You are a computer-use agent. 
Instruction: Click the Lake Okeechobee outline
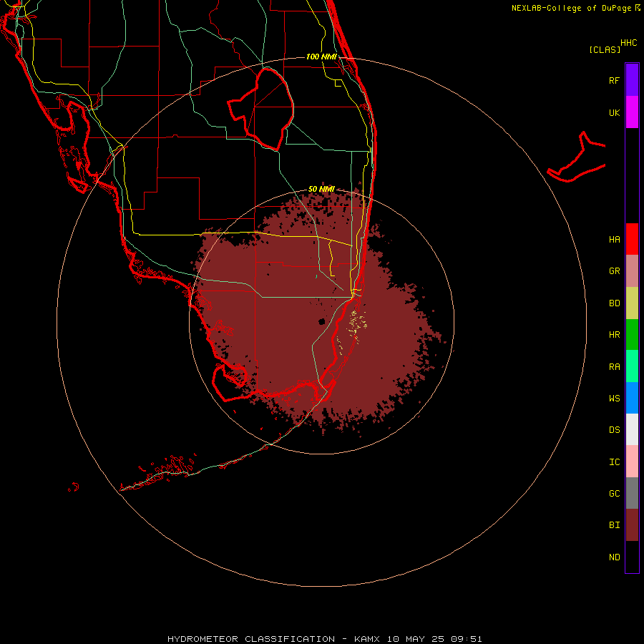coord(261,109)
